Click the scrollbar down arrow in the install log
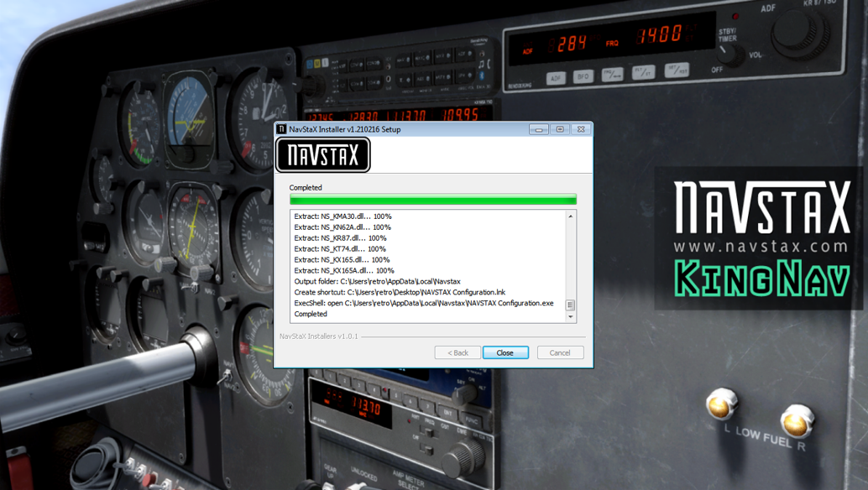Viewport: 868px width, 490px height. click(572, 315)
